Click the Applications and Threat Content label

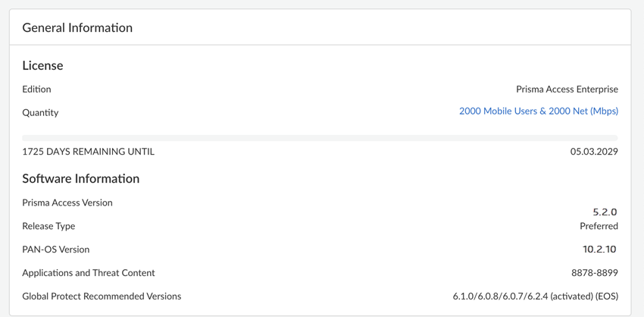click(88, 273)
